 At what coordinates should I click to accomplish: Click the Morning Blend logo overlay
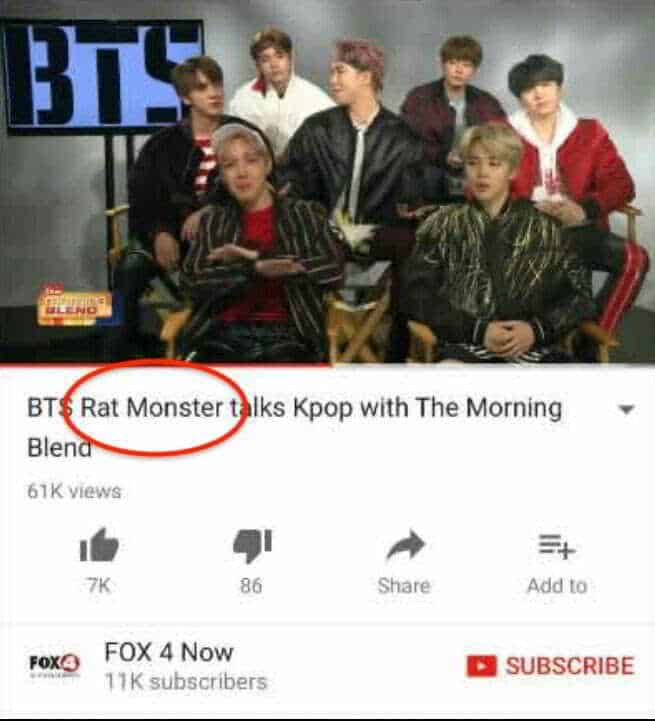(74, 305)
